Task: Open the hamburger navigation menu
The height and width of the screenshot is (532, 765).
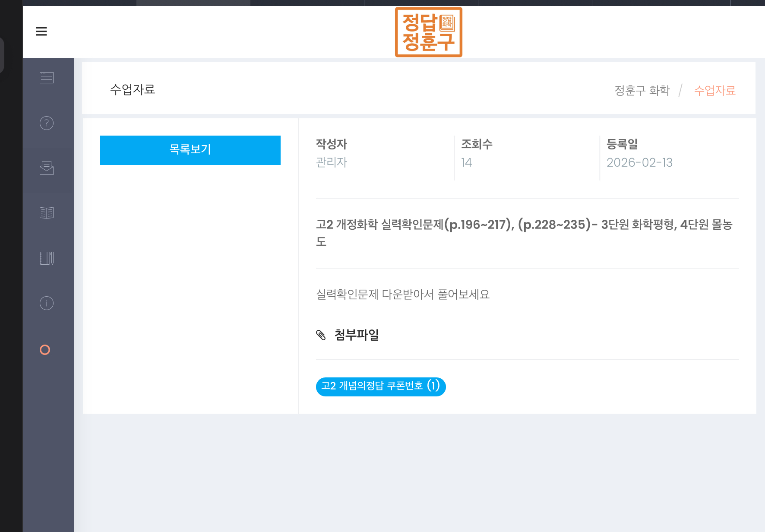Action: pyautogui.click(x=41, y=32)
